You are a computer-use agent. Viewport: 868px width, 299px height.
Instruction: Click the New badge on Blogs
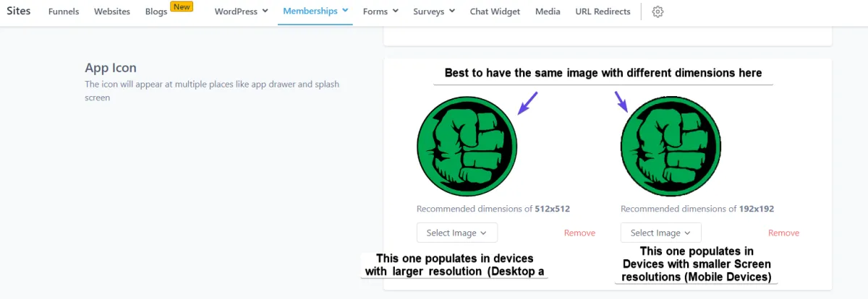pos(182,7)
